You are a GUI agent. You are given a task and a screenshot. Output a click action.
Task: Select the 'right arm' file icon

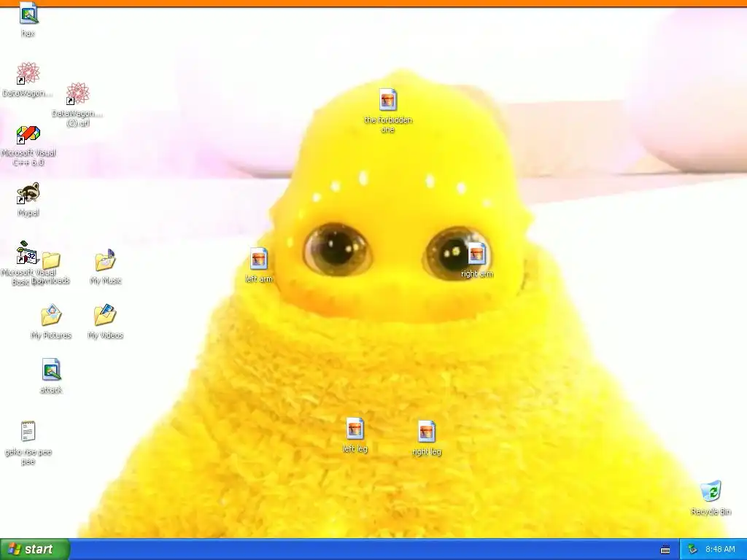tap(476, 254)
